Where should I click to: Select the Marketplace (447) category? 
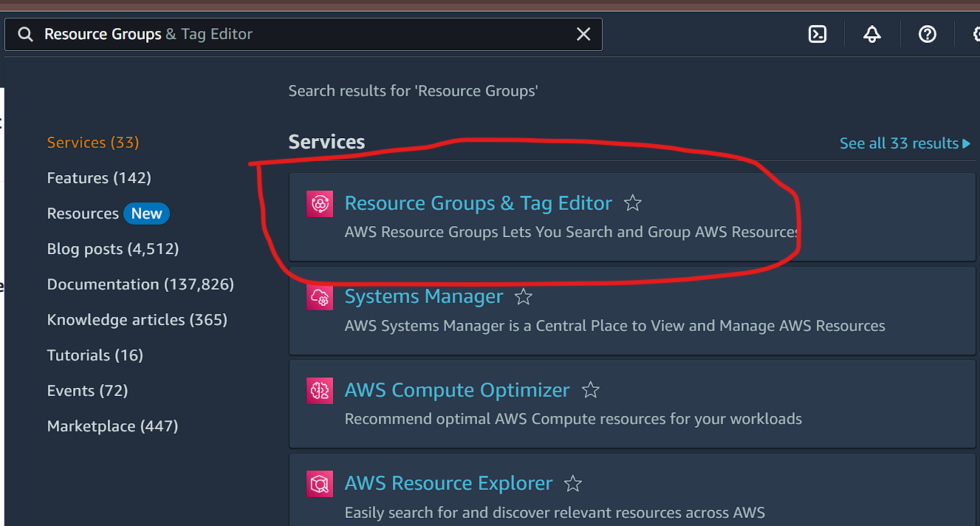pyautogui.click(x=112, y=426)
